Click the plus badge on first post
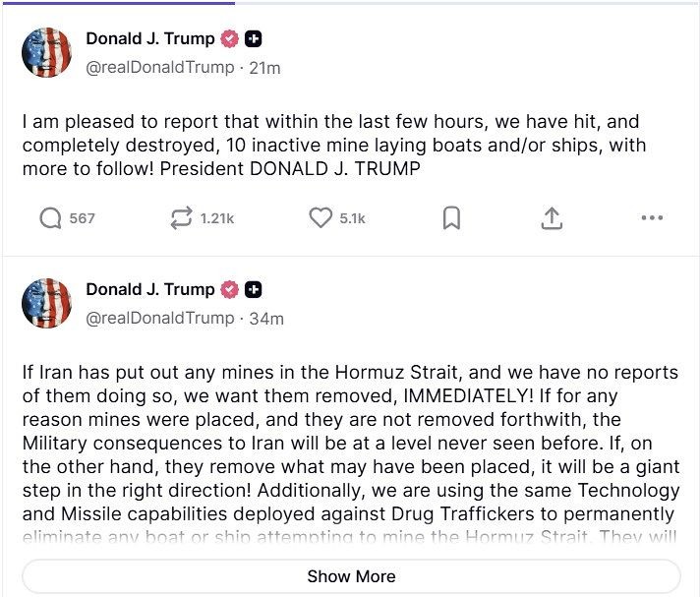The image size is (700, 597). click(x=254, y=40)
